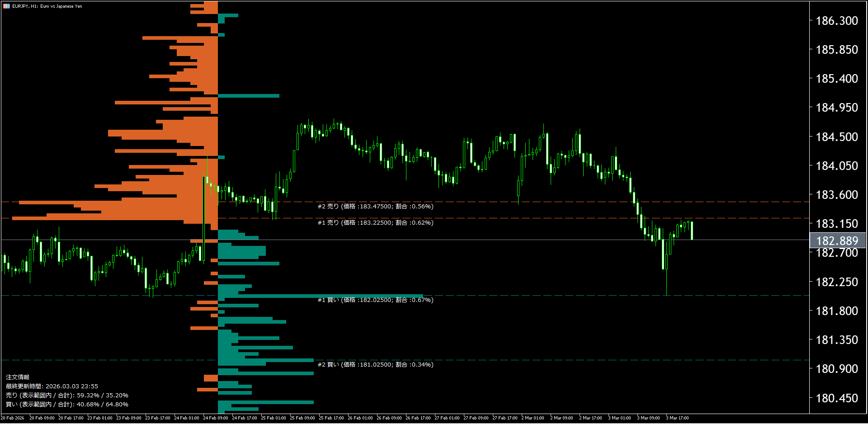868x424 pixels.
Task: Click the '23 Feb 17:00' time axis label
Action: pos(158,418)
